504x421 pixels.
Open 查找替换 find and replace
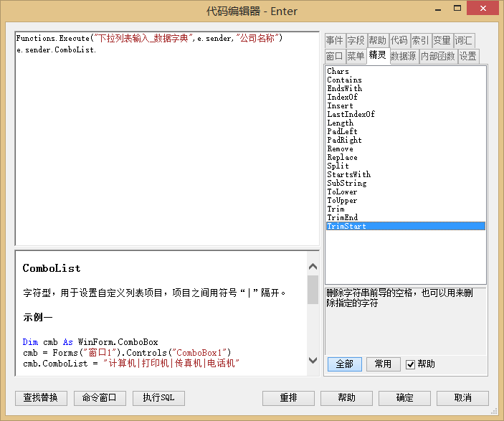(x=41, y=398)
